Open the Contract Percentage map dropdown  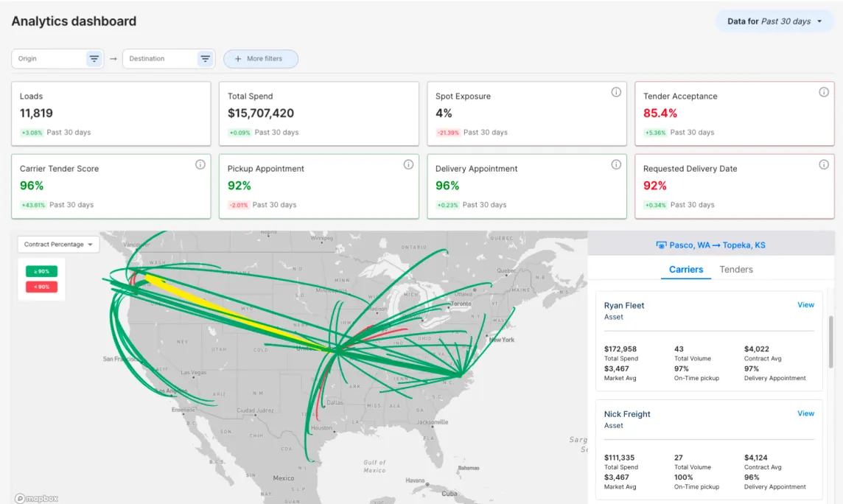57,244
